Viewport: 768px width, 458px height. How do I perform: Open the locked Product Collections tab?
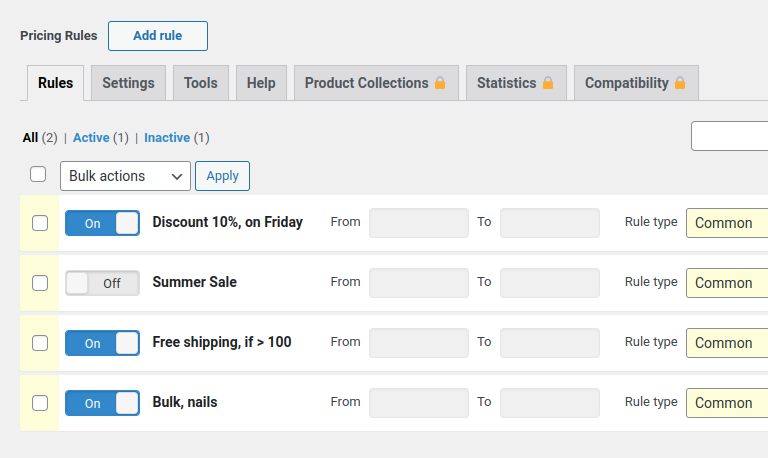pyautogui.click(x=376, y=83)
